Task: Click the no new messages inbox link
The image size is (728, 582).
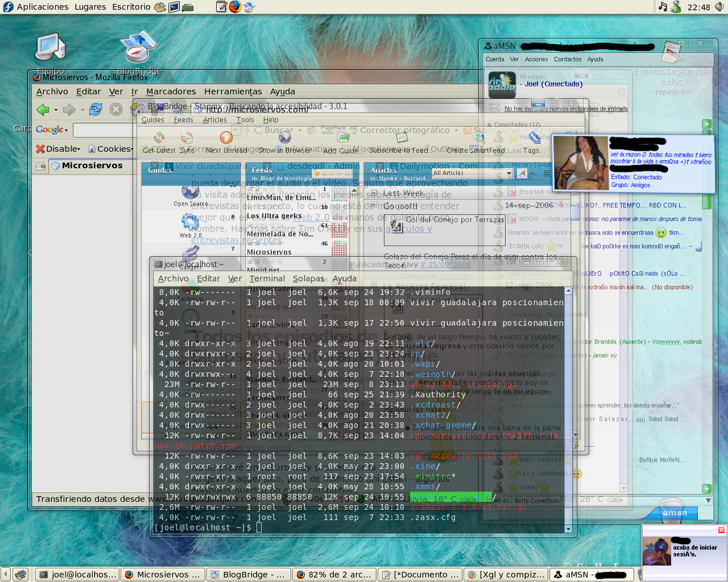Action: pyautogui.click(x=566, y=109)
